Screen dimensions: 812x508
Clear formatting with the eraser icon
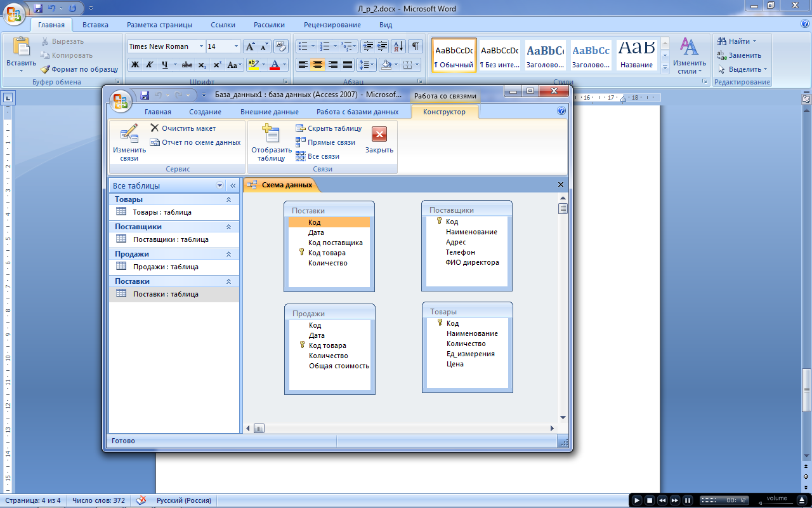coord(282,46)
